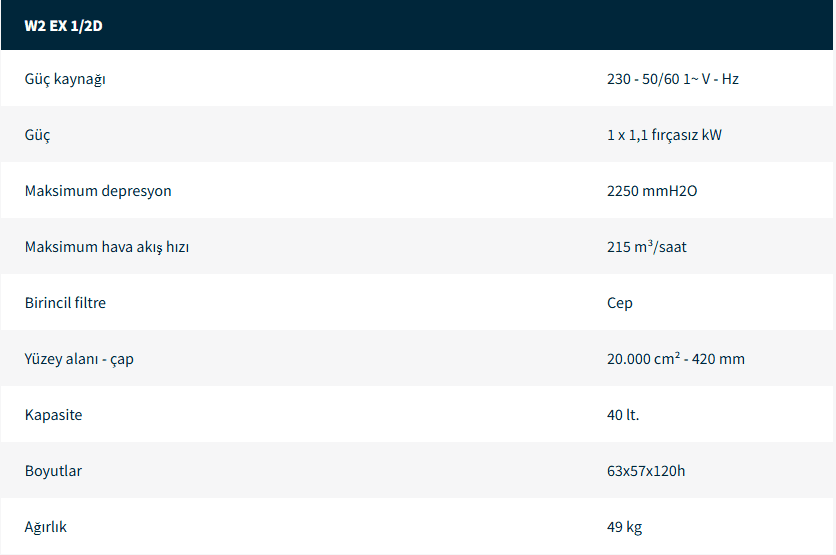Select the 215 m³/saat value
Viewport: 836px width, 555px height.
pos(647,247)
